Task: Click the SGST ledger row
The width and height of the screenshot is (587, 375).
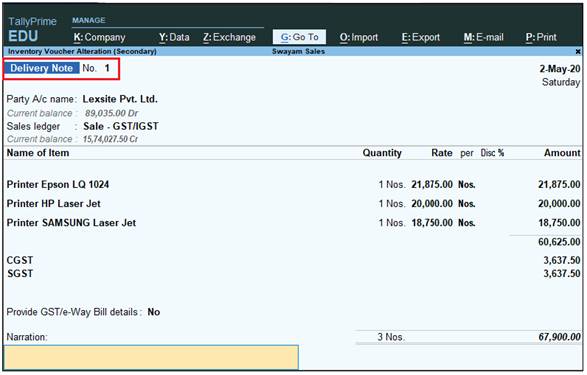Action: click(x=20, y=274)
